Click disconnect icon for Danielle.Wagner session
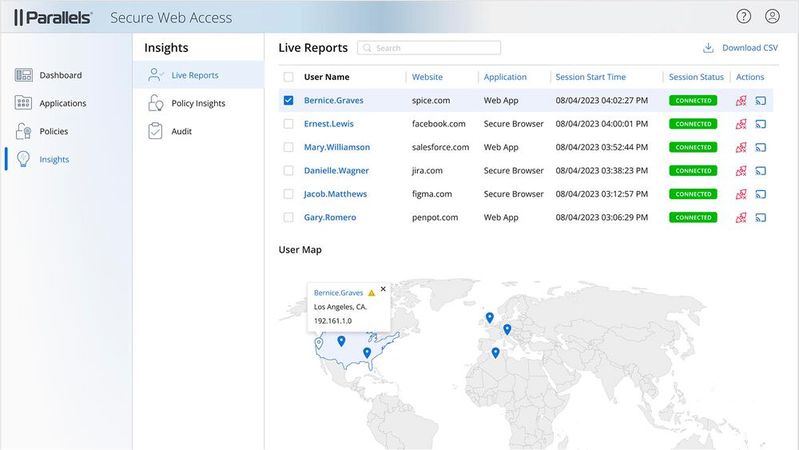Image resolution: width=799 pixels, height=450 pixels. click(x=741, y=171)
